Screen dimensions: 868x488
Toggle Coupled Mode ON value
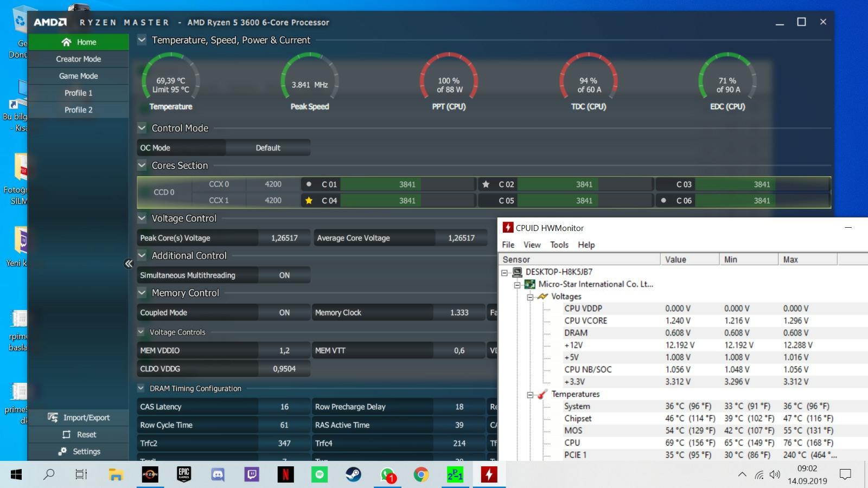click(x=284, y=313)
